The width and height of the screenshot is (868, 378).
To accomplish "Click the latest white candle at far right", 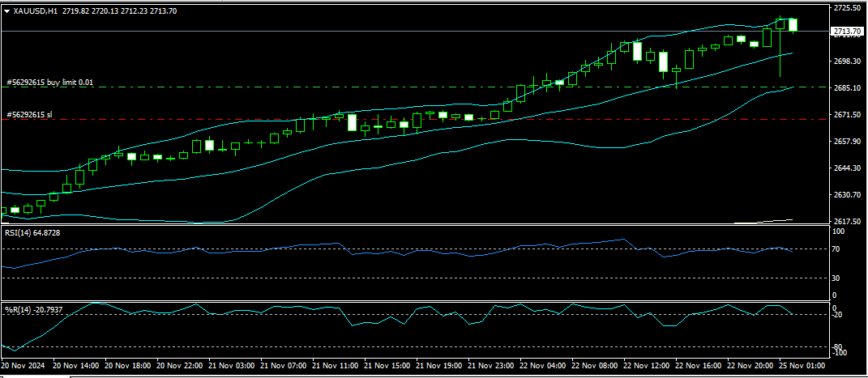I will click(x=793, y=25).
